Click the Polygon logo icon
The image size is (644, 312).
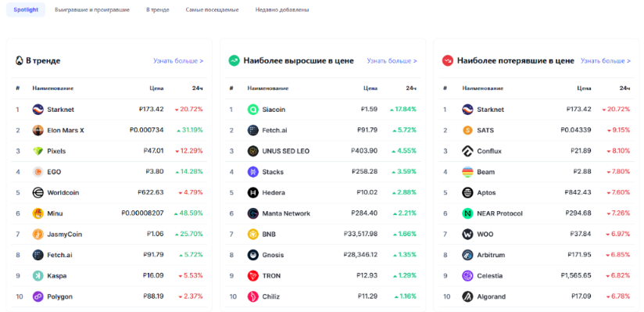pyautogui.click(x=38, y=296)
